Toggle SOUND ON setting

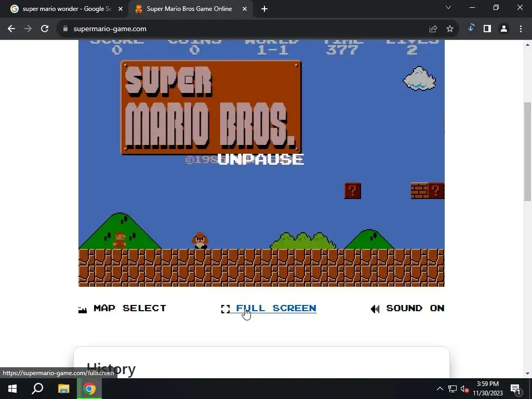click(x=415, y=308)
